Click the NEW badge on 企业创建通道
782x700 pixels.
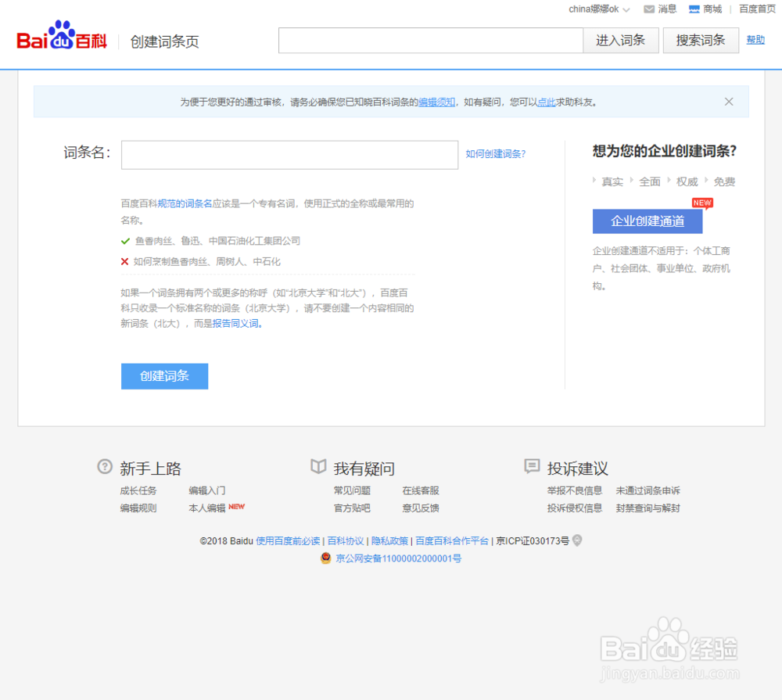coord(702,203)
